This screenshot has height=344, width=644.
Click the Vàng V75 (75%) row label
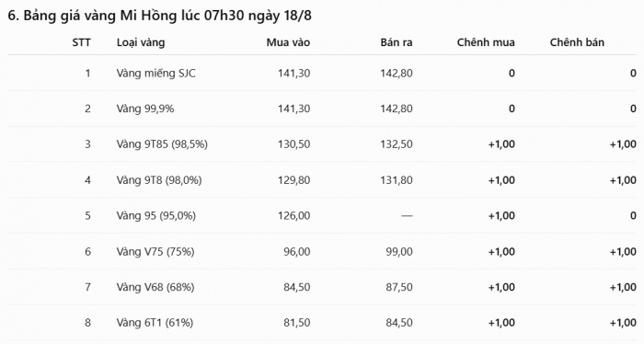pyautogui.click(x=155, y=252)
